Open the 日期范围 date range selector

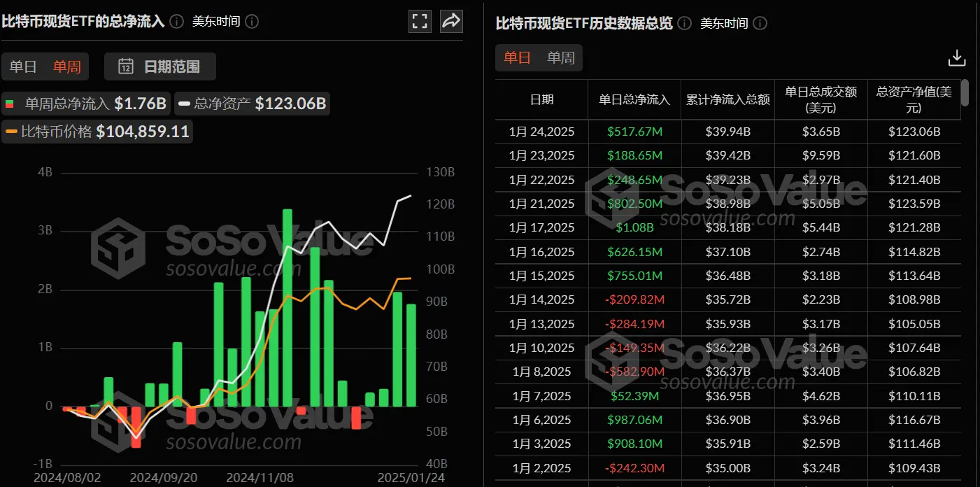tap(160, 66)
